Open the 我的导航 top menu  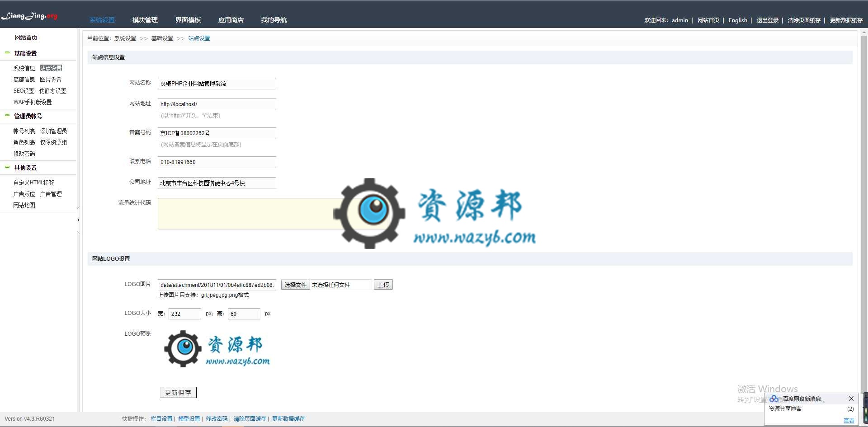point(274,20)
